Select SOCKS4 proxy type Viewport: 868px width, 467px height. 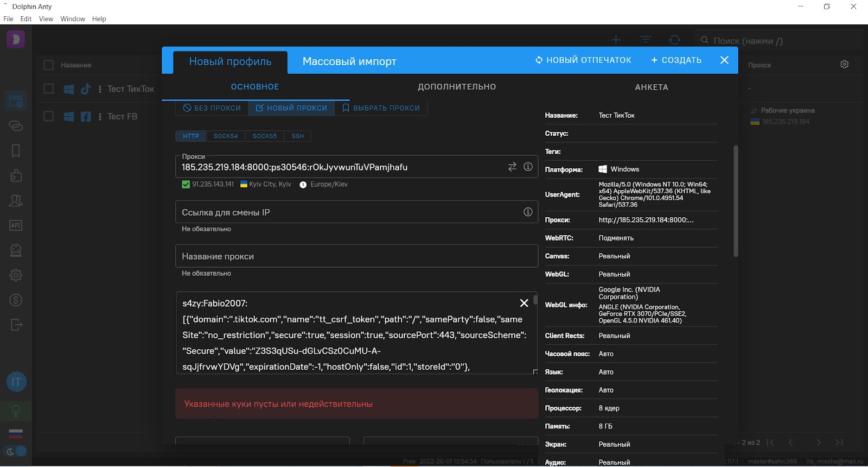226,136
